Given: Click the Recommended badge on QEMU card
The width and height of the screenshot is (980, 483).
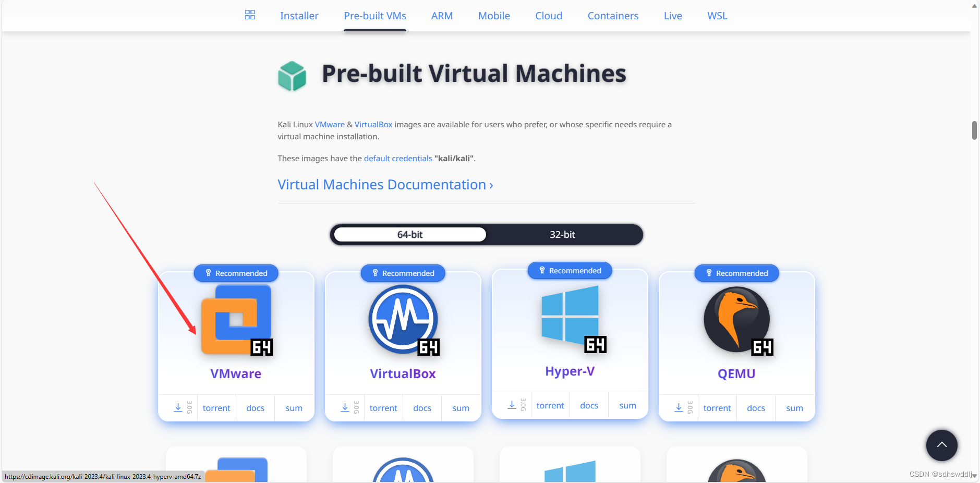Looking at the screenshot, I should point(737,273).
